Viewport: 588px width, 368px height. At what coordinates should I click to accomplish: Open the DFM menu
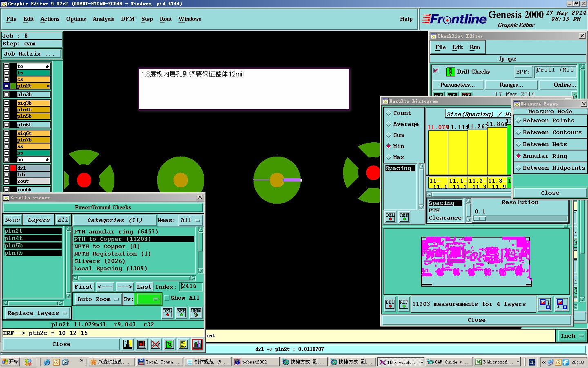point(128,19)
